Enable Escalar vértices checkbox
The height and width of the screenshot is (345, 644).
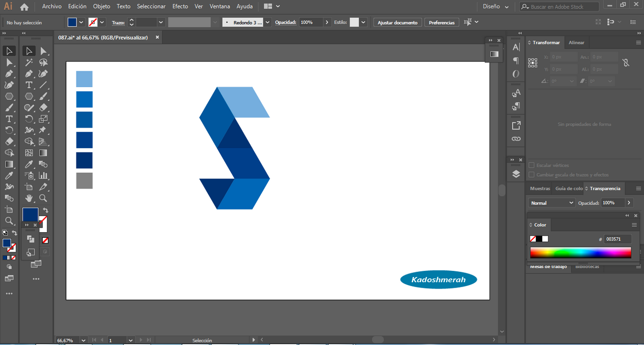click(x=531, y=165)
